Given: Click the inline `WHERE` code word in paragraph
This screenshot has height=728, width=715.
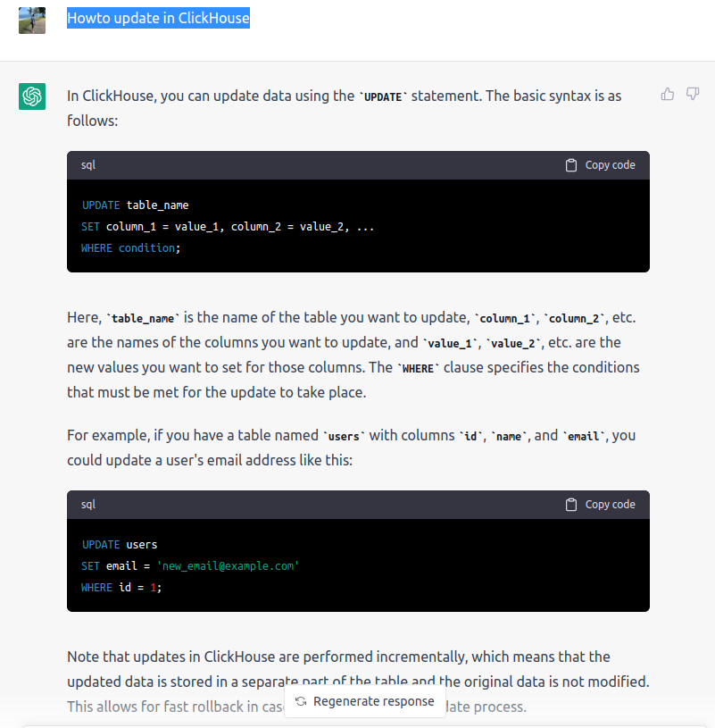Looking at the screenshot, I should [x=418, y=369].
